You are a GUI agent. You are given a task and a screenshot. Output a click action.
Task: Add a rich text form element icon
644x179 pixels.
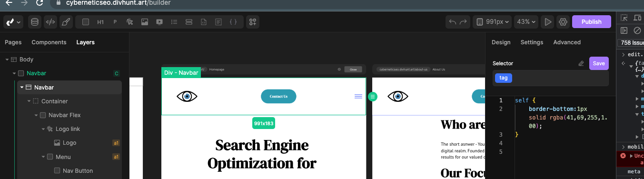tap(218, 22)
